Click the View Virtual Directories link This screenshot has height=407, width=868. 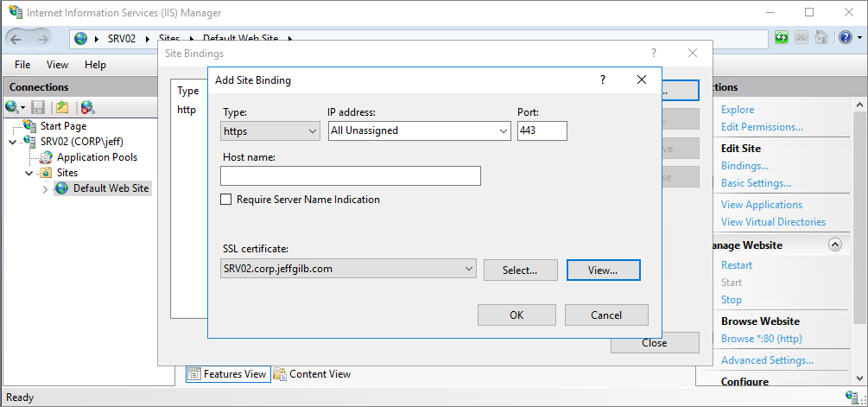coord(773,221)
